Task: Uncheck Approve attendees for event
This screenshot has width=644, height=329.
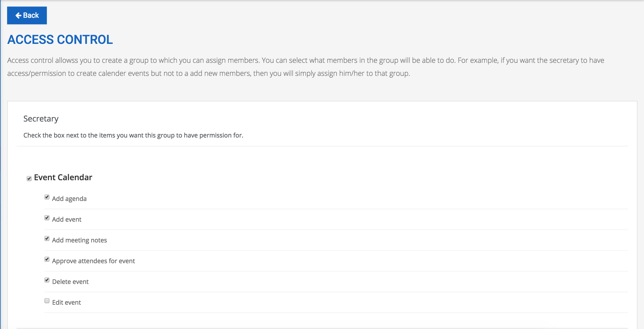Action: click(47, 259)
